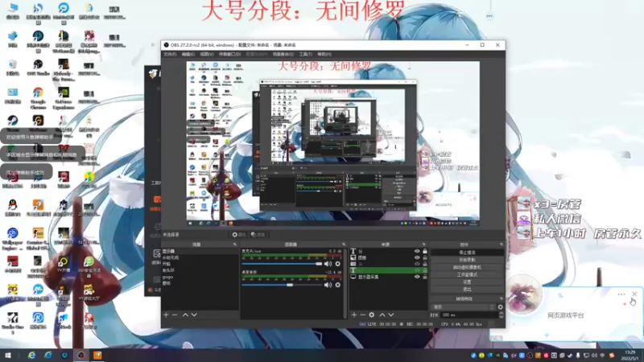
Task: Open the View menu in OBS
Action: click(207, 54)
